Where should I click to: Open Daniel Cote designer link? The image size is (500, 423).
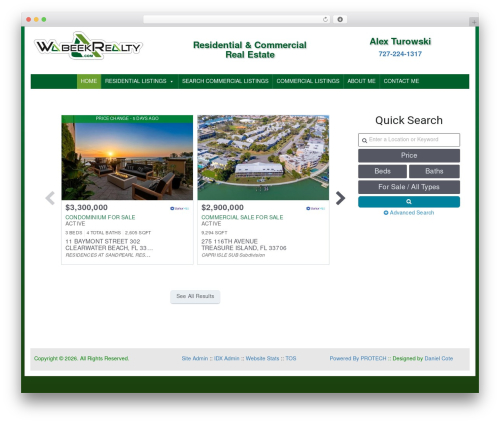pos(439,359)
